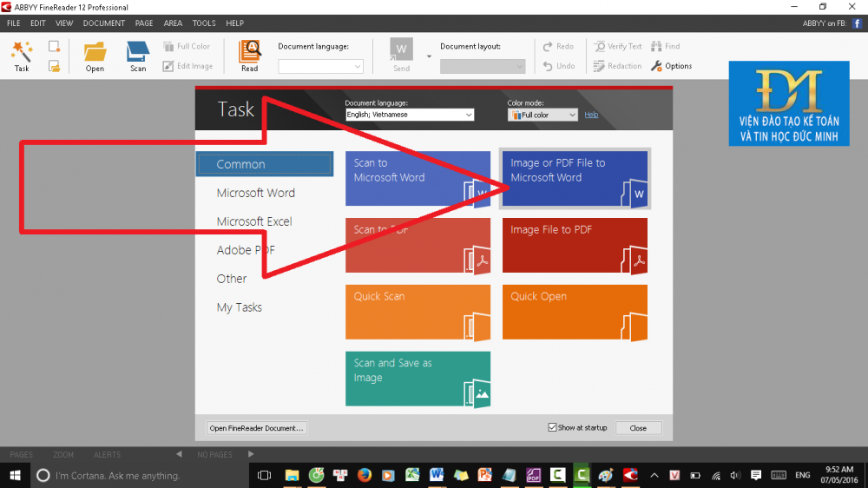Click Scan and Save as Image tile
Image resolution: width=868 pixels, height=488 pixels.
point(418,379)
